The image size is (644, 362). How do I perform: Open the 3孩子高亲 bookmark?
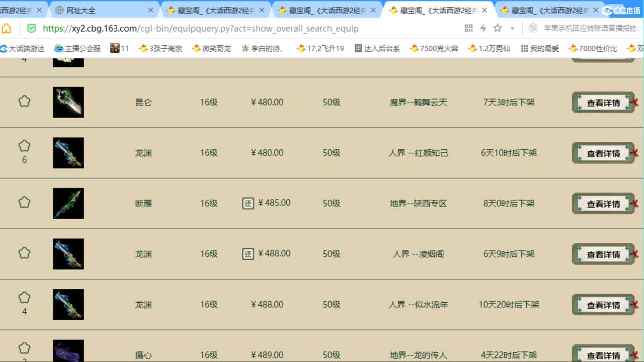click(160, 48)
